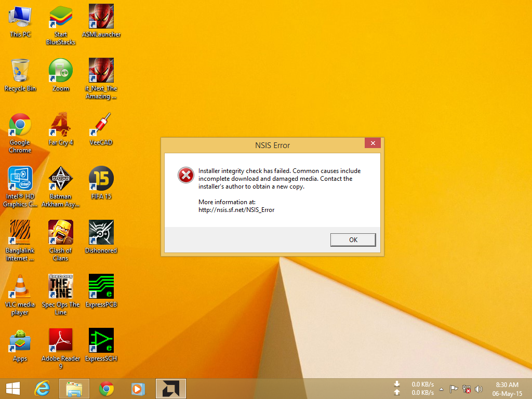Select Clash of Clans icon
Image resolution: width=532 pixels, height=399 pixels.
(x=61, y=241)
